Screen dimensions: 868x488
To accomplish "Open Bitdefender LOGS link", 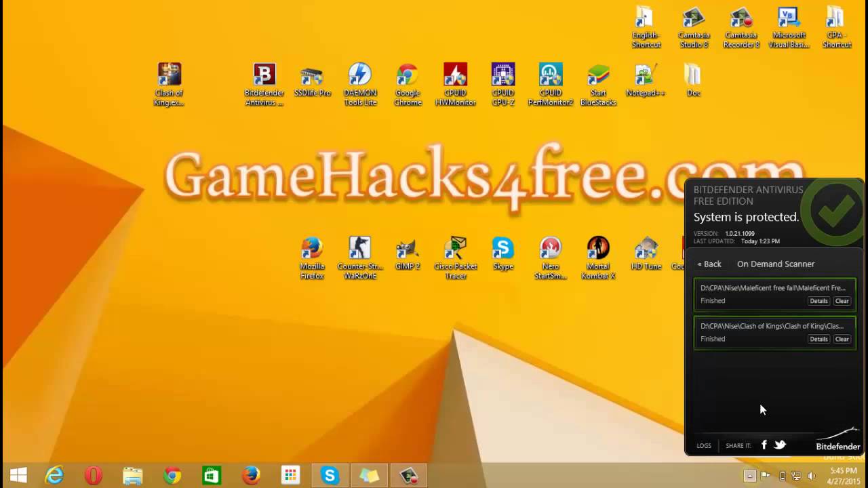I will tap(704, 445).
